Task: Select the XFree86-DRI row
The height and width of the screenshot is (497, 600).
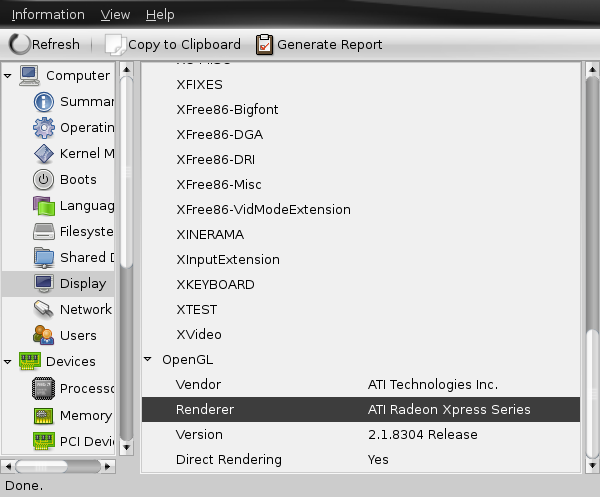Action: click(361, 160)
